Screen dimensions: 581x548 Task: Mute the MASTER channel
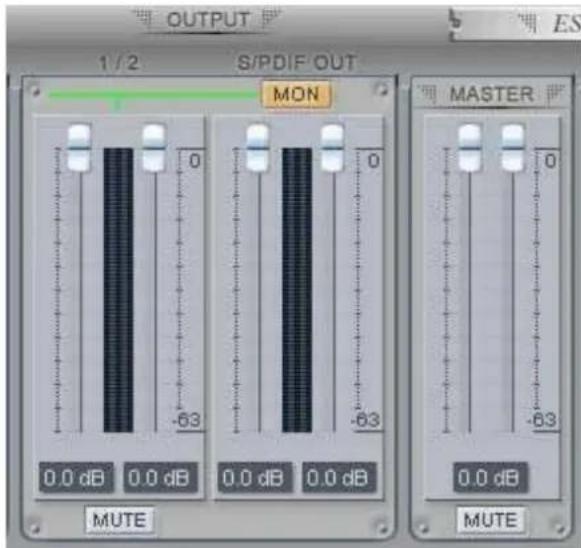[491, 519]
